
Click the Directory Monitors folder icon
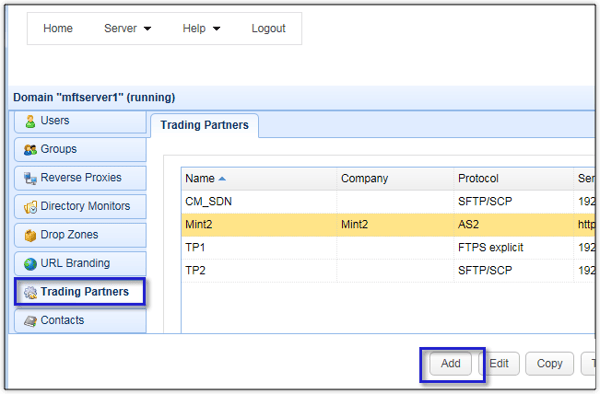tap(30, 207)
